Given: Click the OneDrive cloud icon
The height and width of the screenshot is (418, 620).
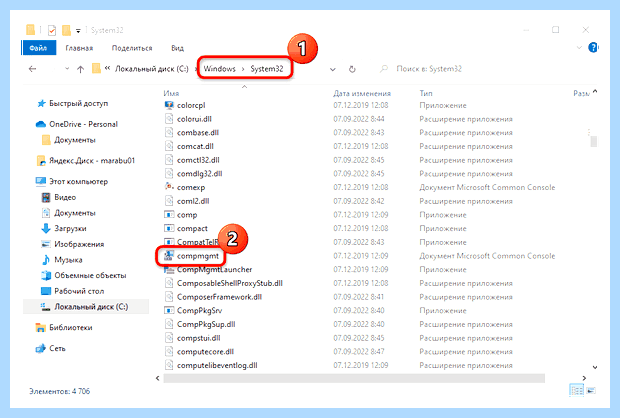Looking at the screenshot, I should pos(41,124).
